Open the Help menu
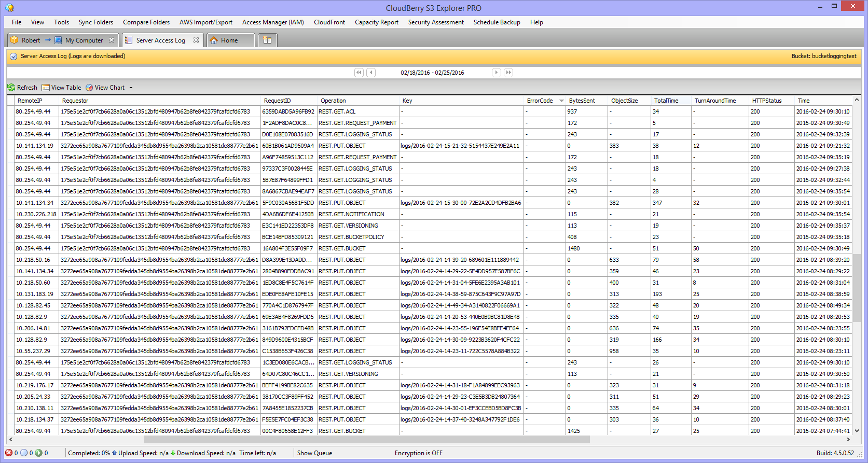868x463 pixels. click(x=536, y=22)
